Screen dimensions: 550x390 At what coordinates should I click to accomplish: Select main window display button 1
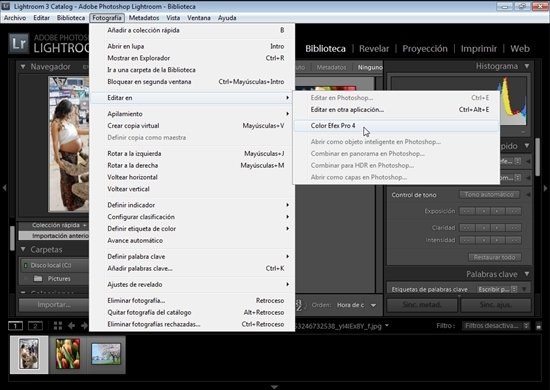click(15, 326)
